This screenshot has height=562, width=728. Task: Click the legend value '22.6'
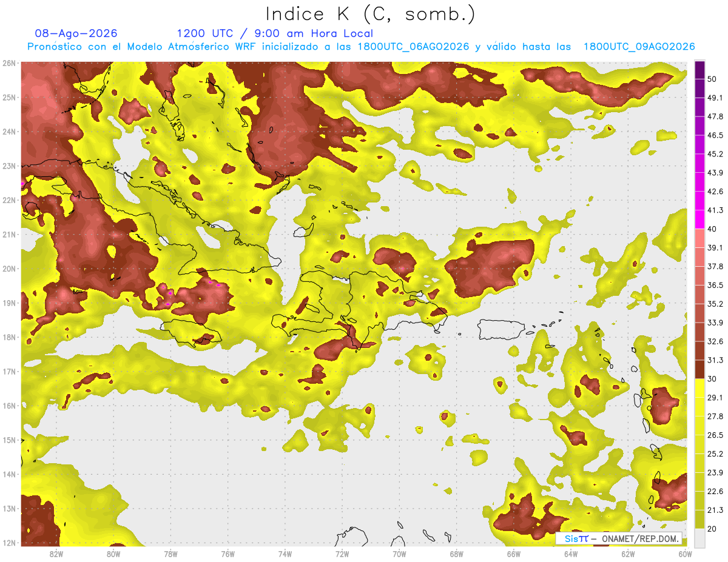715,492
